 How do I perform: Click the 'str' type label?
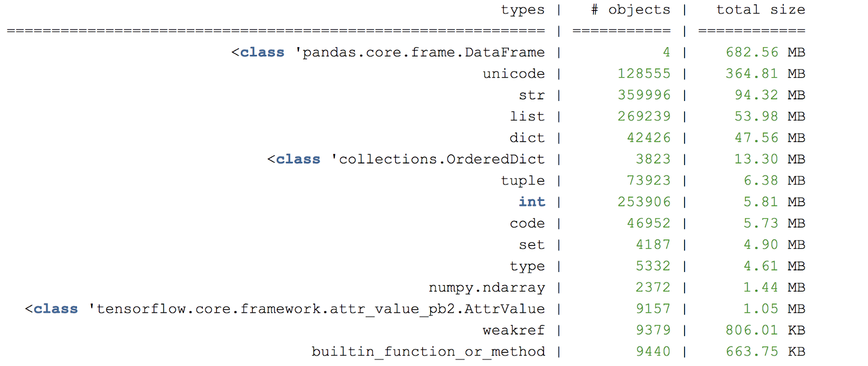531,95
